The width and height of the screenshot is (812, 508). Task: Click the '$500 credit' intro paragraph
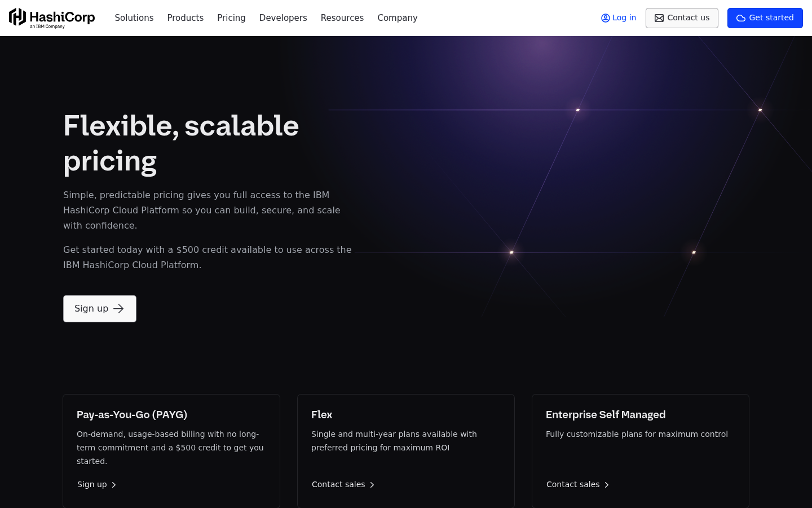pos(207,257)
